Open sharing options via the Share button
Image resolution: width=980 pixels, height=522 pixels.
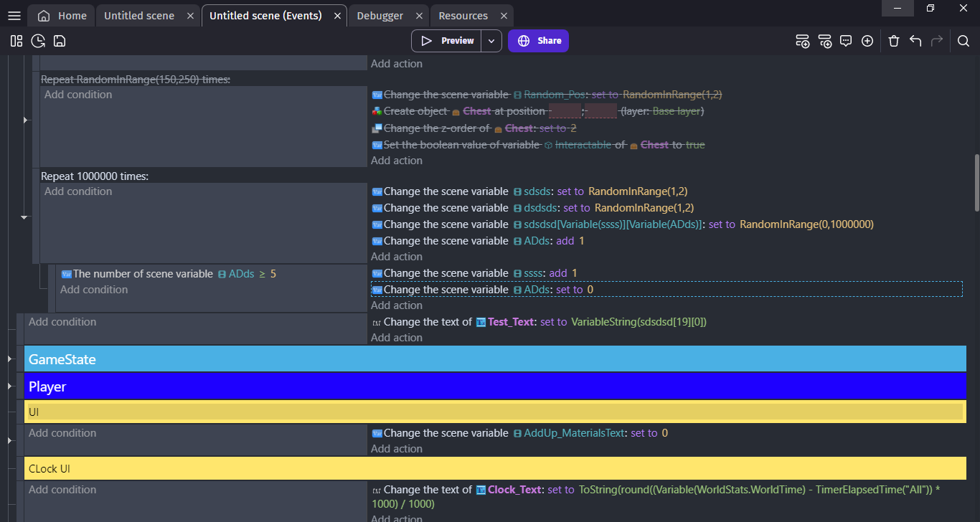(x=538, y=41)
